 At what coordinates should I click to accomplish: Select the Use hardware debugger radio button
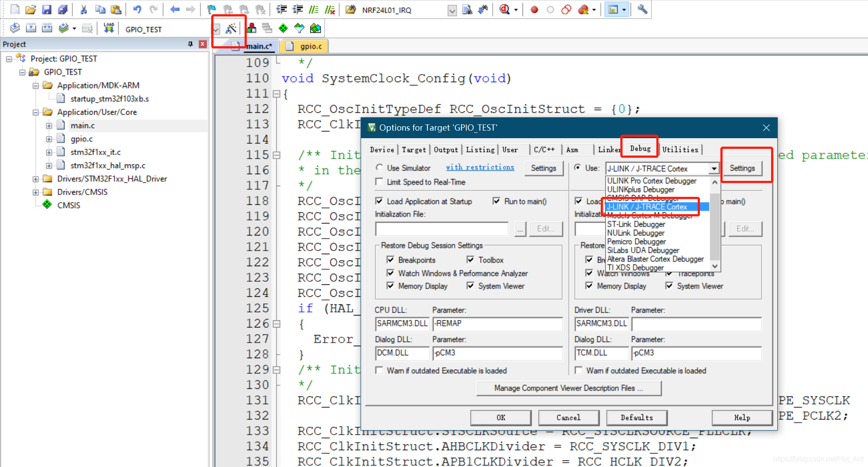coord(578,168)
